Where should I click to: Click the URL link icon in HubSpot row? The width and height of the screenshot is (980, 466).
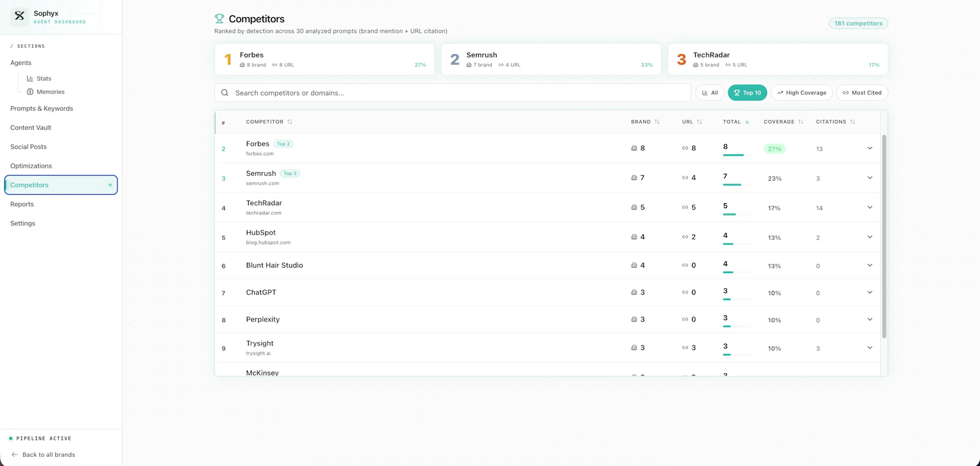pyautogui.click(x=685, y=237)
